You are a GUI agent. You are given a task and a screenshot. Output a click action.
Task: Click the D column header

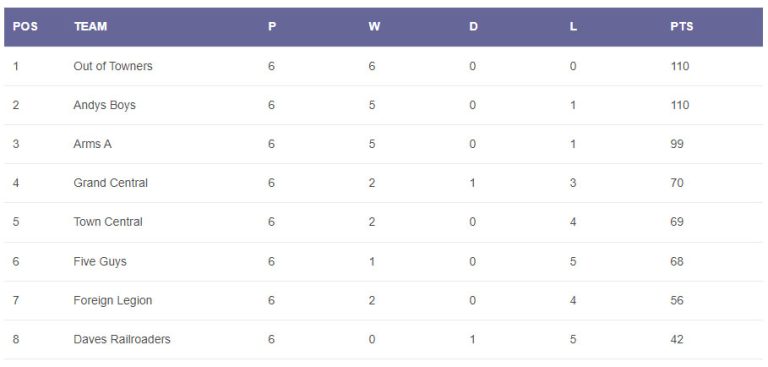(x=473, y=27)
